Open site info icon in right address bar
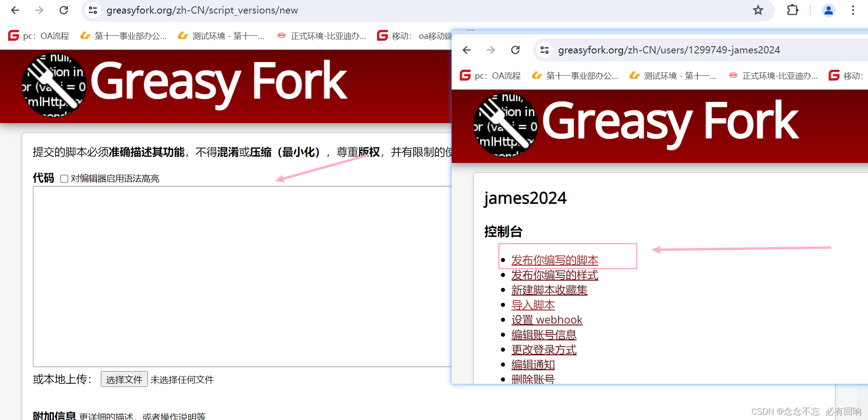The width and height of the screenshot is (868, 420). [545, 50]
